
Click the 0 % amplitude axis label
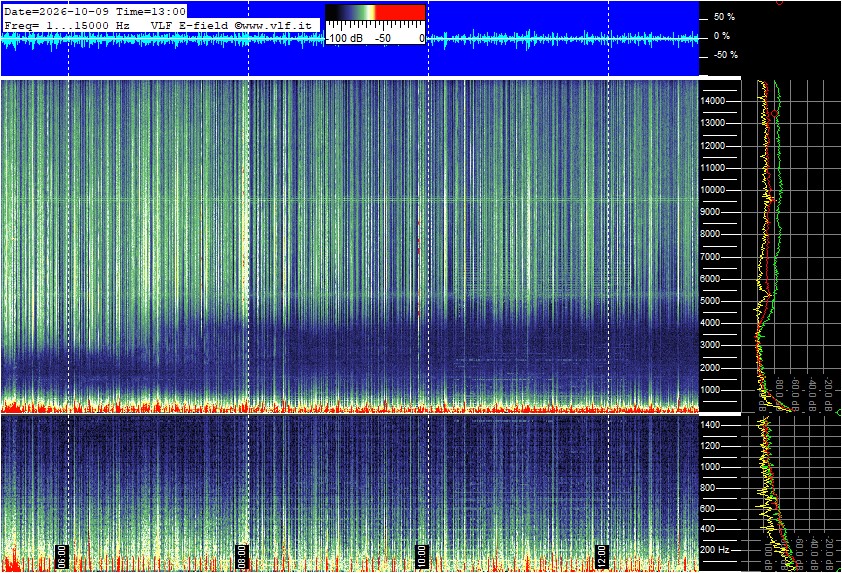pos(722,36)
